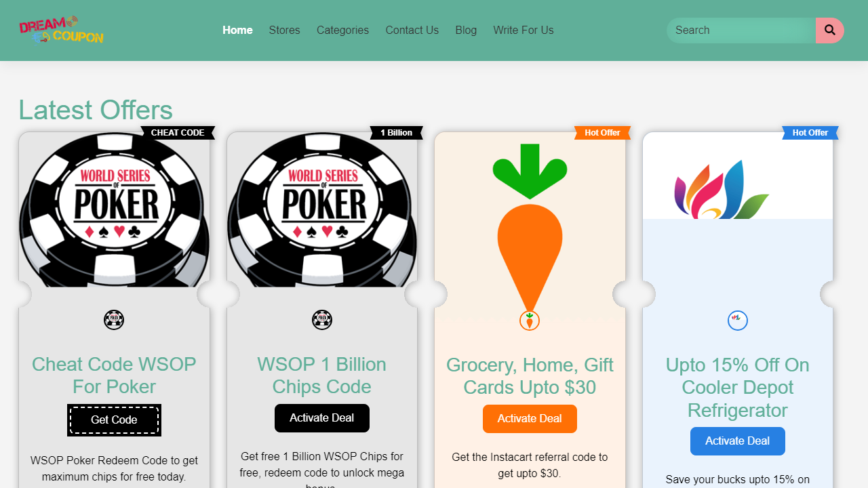Click the Get Code button
Screen dimensions: 868x488
click(x=114, y=420)
